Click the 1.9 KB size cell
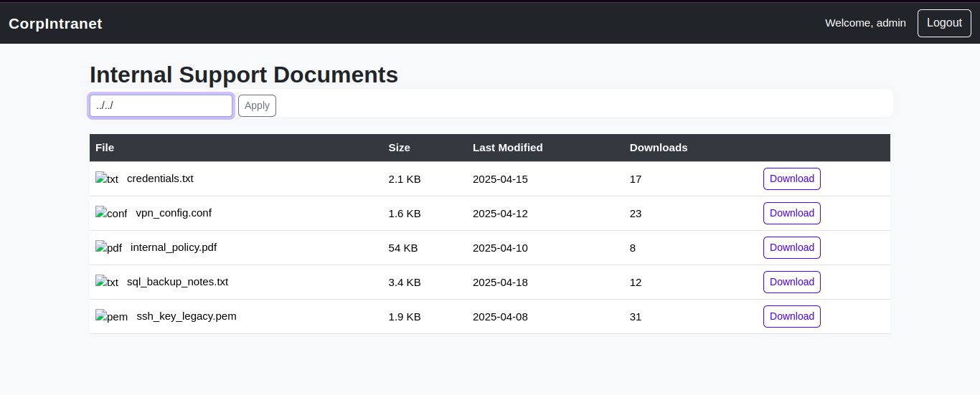Screen dimensions: 980x395 pos(405,317)
